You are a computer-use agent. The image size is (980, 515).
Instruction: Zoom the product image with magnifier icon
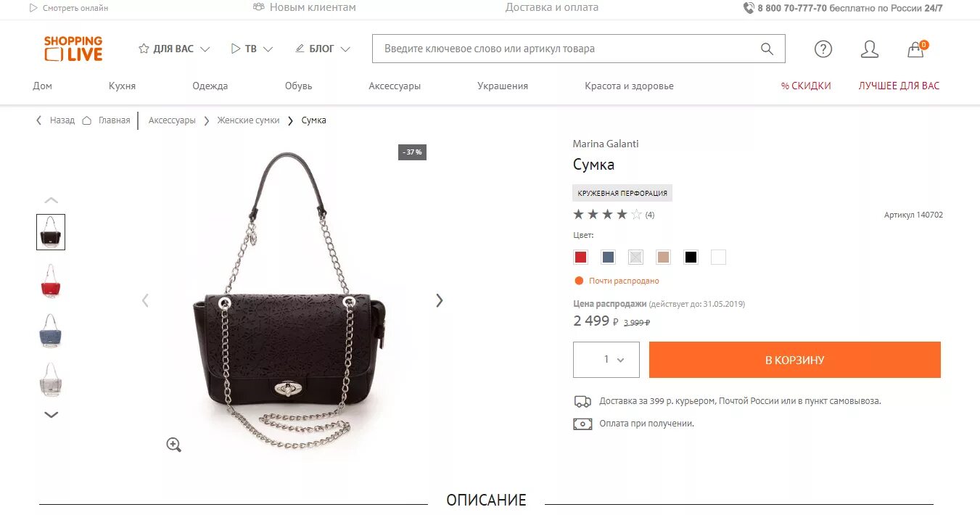(x=173, y=445)
